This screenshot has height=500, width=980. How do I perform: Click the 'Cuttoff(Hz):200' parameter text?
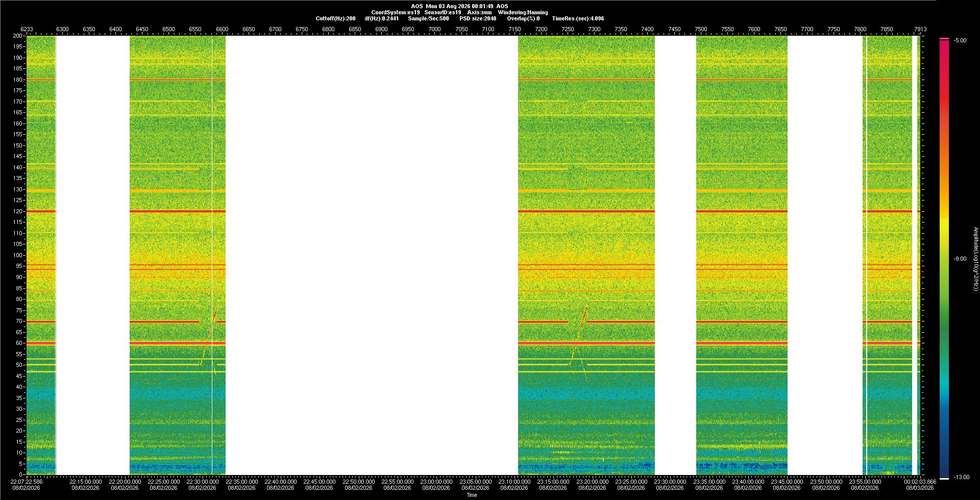coord(335,18)
